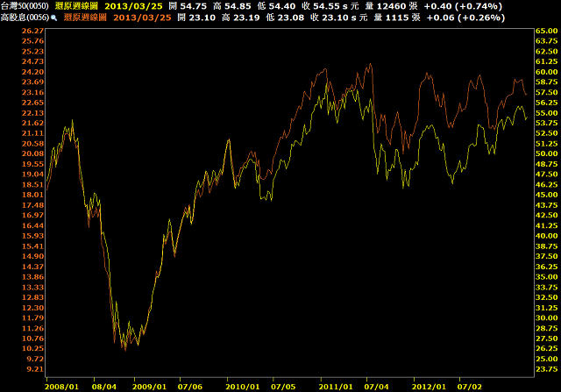The image size is (561, 392).
Task: Click the change value +0.06 (+0.26%)
Action: 465,18
